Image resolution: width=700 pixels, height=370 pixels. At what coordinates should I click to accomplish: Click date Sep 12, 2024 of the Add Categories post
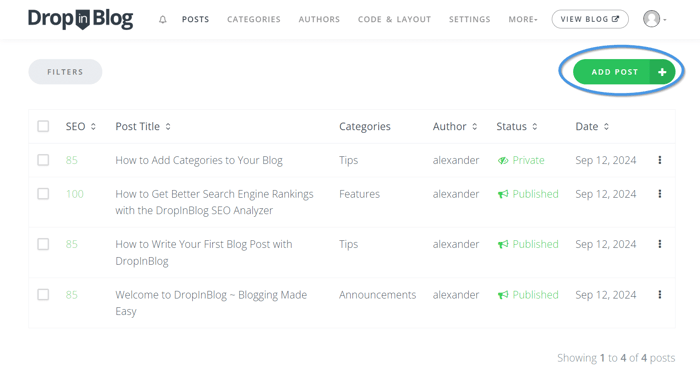tap(606, 160)
